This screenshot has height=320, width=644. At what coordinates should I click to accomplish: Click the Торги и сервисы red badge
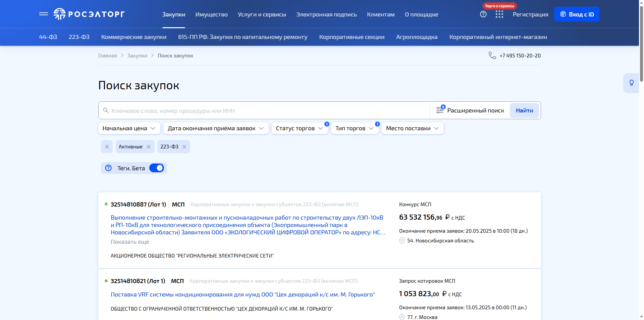[499, 6]
